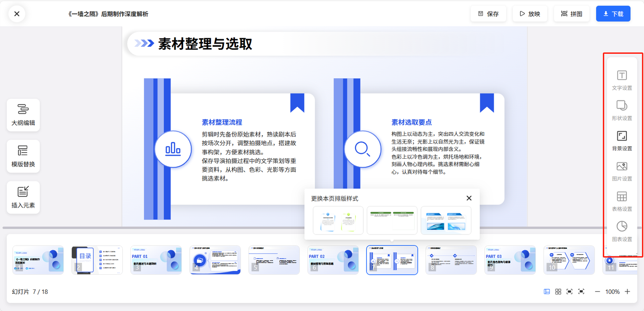
Task: Click the fit-to-screen icon with solid corner brackets
Action: point(570,291)
